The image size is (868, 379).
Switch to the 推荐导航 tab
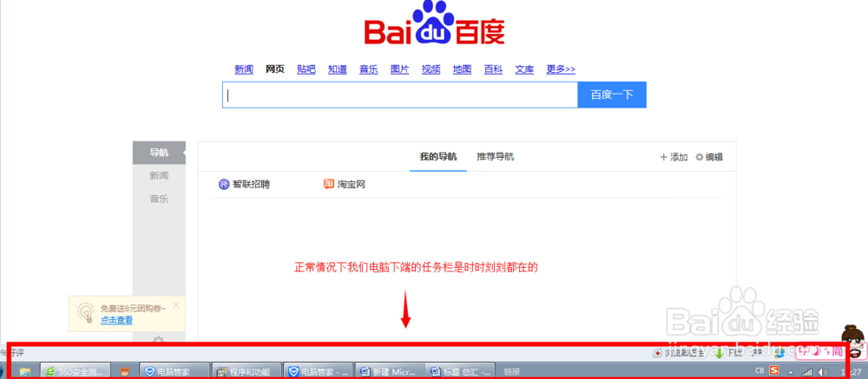pyautogui.click(x=496, y=157)
